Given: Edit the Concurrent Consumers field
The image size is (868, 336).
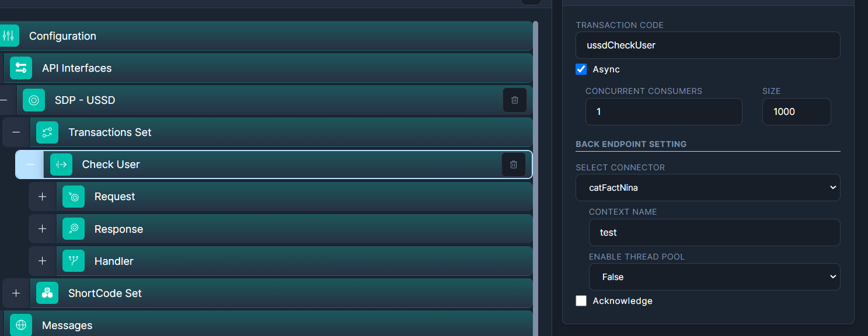Looking at the screenshot, I should (664, 111).
